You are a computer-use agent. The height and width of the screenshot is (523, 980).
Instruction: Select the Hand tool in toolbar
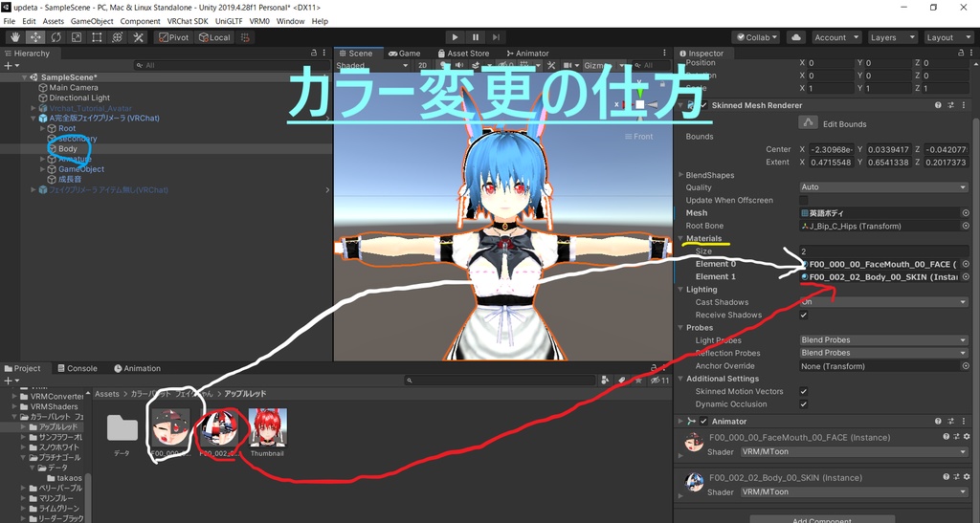coord(15,37)
